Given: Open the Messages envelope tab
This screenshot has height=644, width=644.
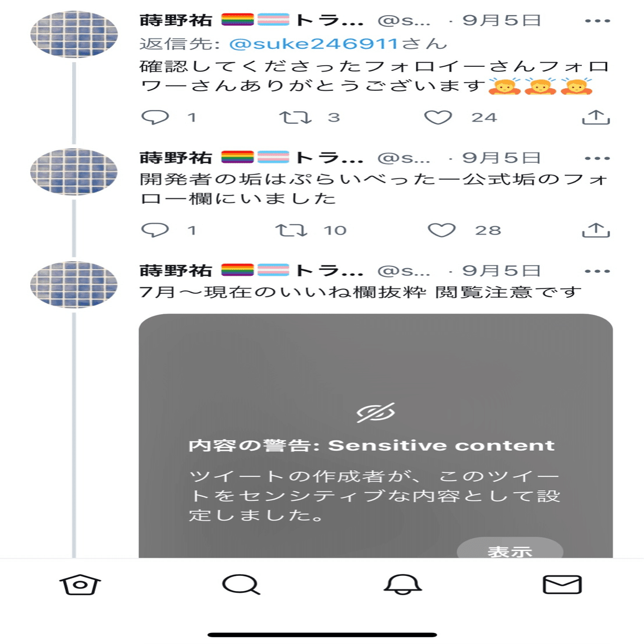Looking at the screenshot, I should 563,585.
